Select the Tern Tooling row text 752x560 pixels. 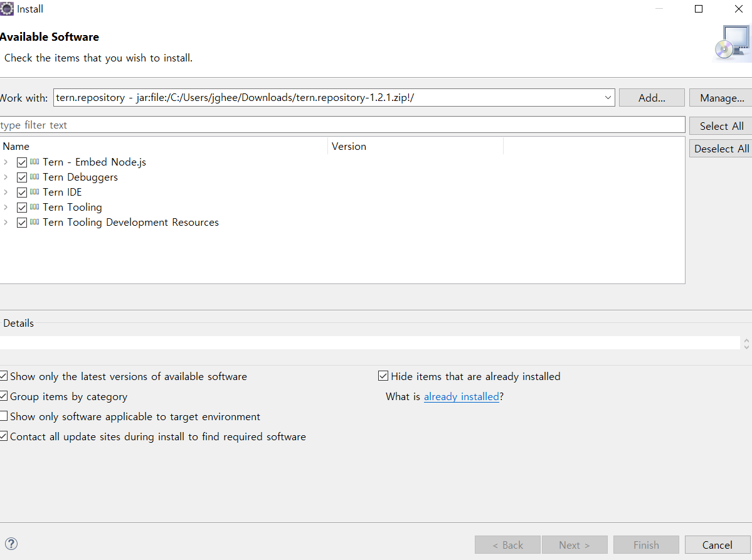(x=72, y=207)
